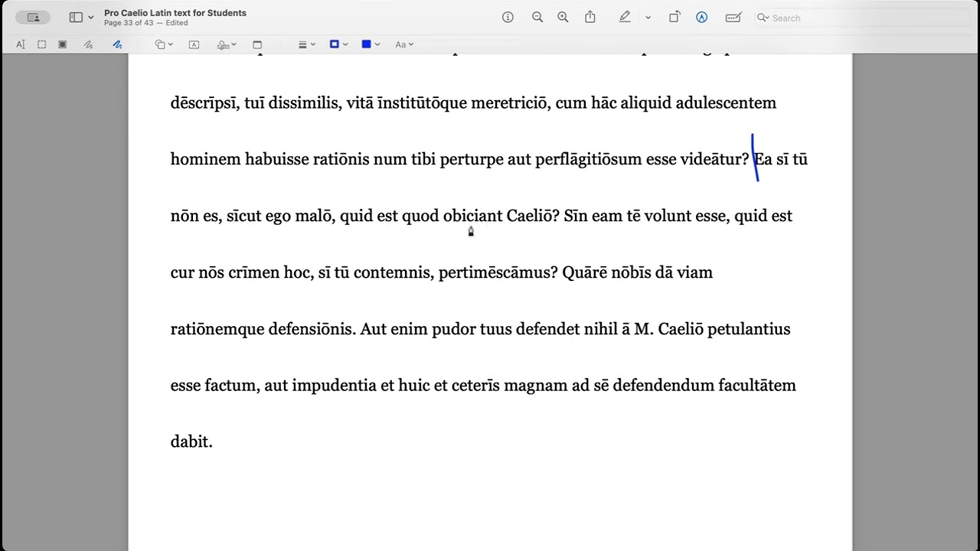Open the Border Color swatch menu
This screenshot has width=980, height=551.
[x=338, y=44]
